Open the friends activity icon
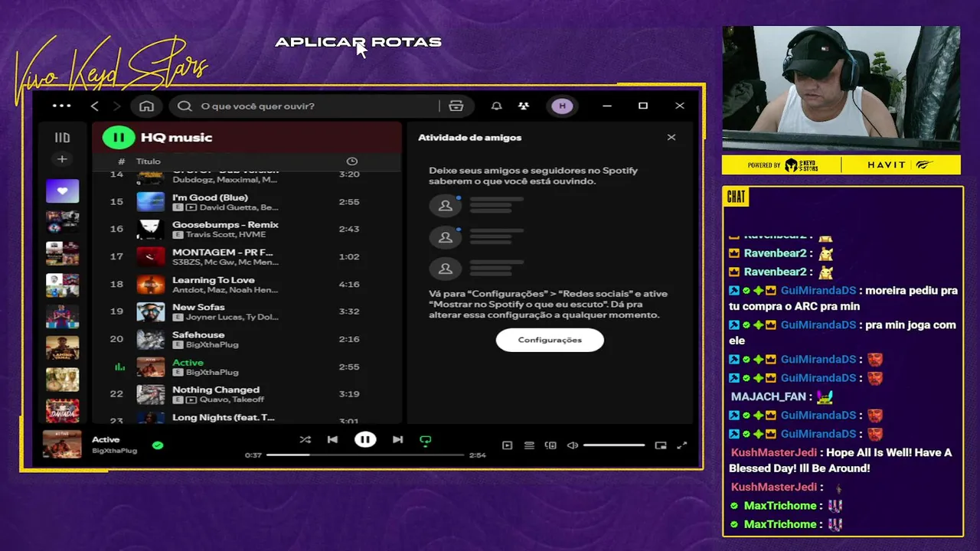 [x=524, y=106]
